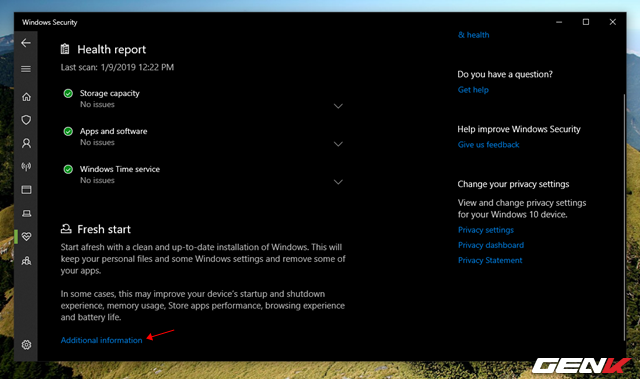Open the Privacy settings link
The image size is (640, 379).
click(486, 230)
